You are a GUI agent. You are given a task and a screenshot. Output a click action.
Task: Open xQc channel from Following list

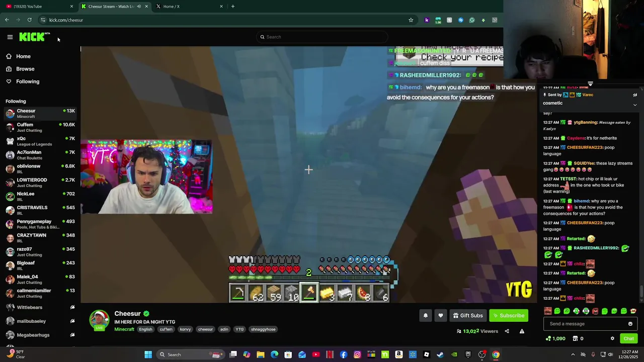40,141
